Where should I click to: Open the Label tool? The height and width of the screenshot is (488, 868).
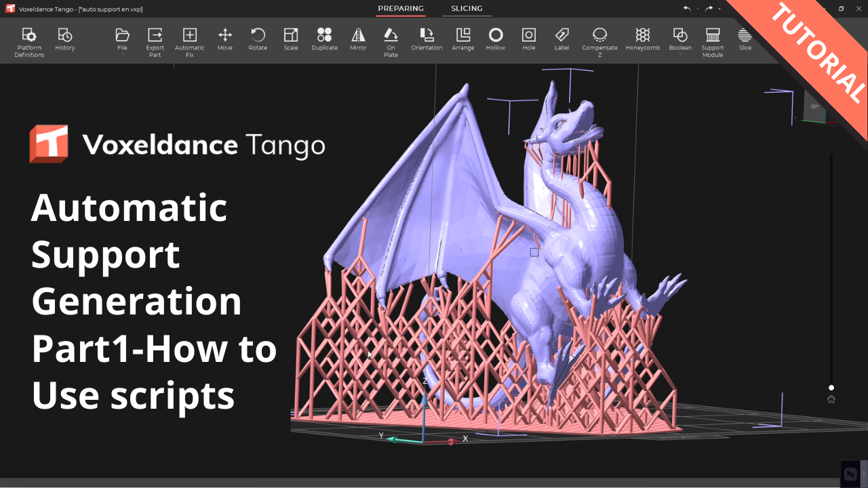tap(561, 39)
